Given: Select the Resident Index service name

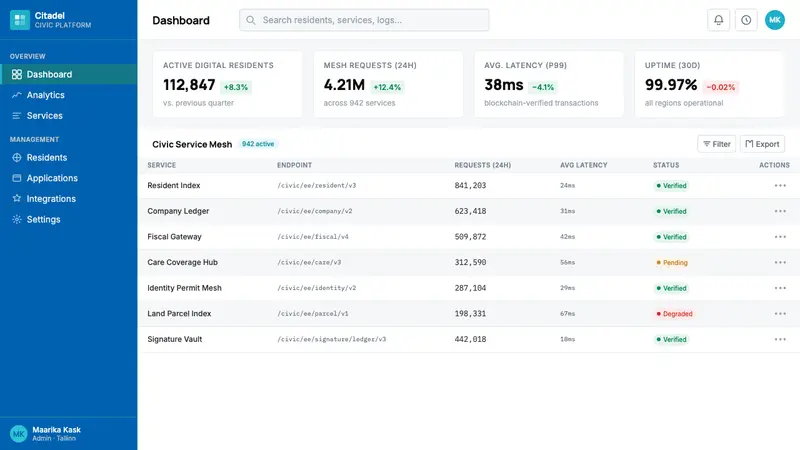Looking at the screenshot, I should click(173, 186).
